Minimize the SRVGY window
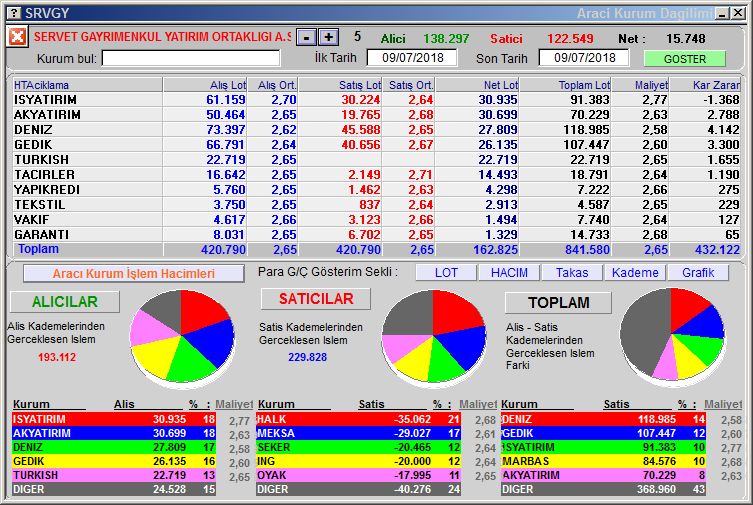Image resolution: width=753 pixels, height=505 pixels. coord(722,13)
